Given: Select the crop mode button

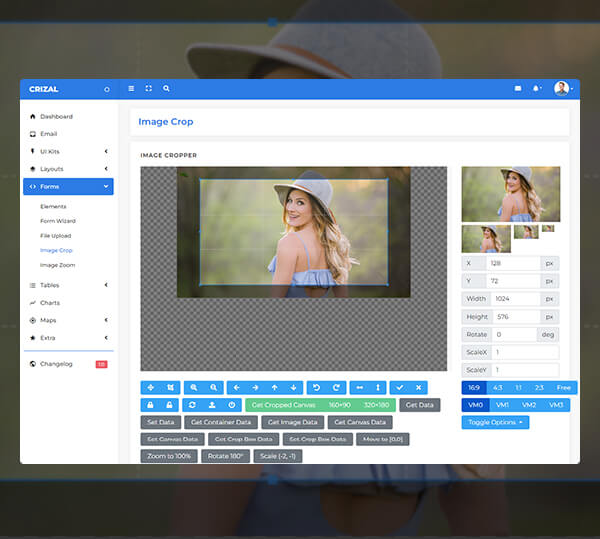Looking at the screenshot, I should tap(170, 388).
